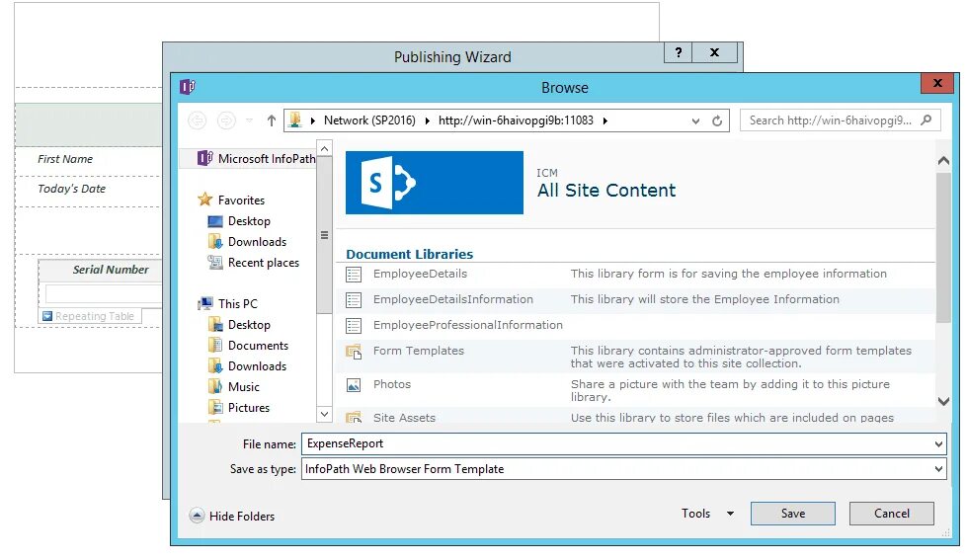
Task: Click the content pane scroll-down arrow
Action: 943,401
